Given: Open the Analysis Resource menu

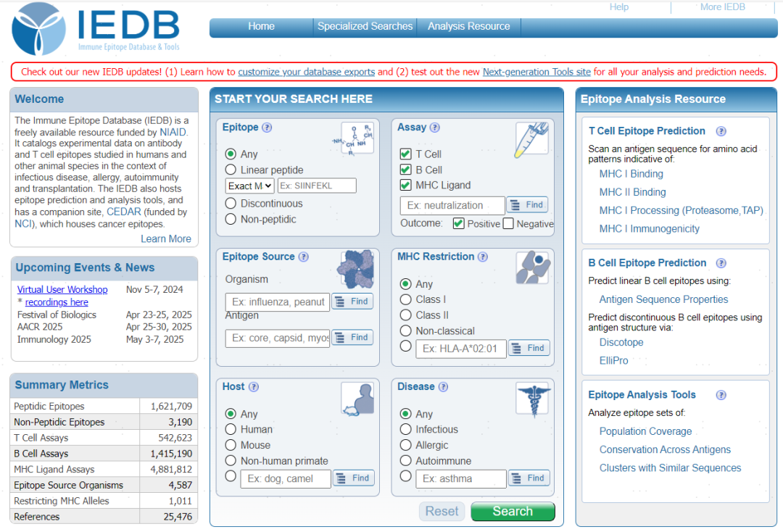Looking at the screenshot, I should point(468,27).
